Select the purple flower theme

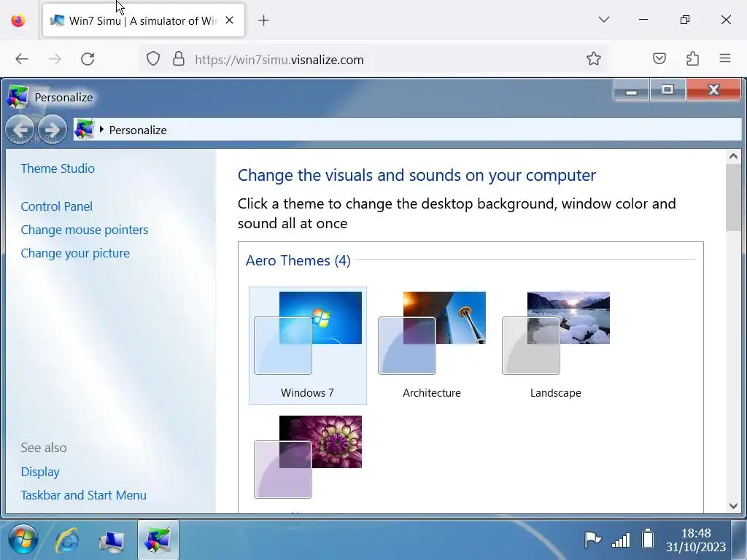(308, 457)
